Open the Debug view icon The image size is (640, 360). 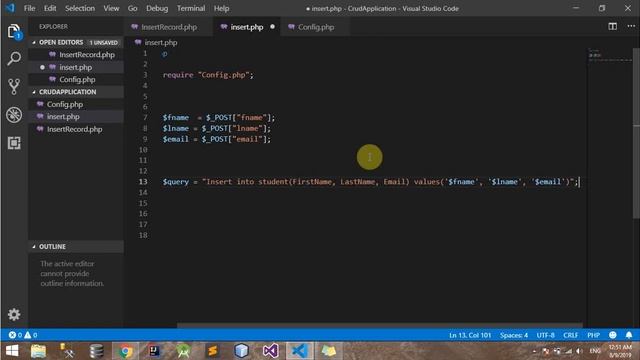(14, 115)
